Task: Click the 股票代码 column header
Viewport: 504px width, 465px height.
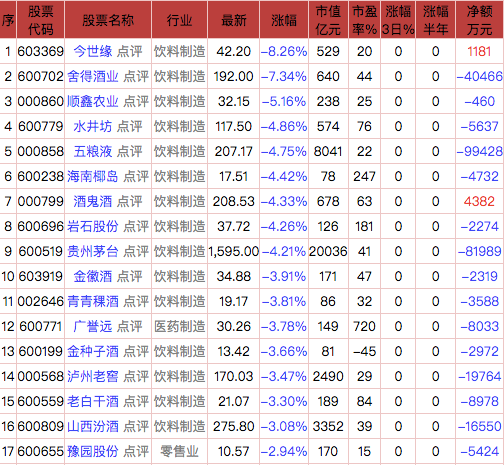Action: (x=41, y=20)
